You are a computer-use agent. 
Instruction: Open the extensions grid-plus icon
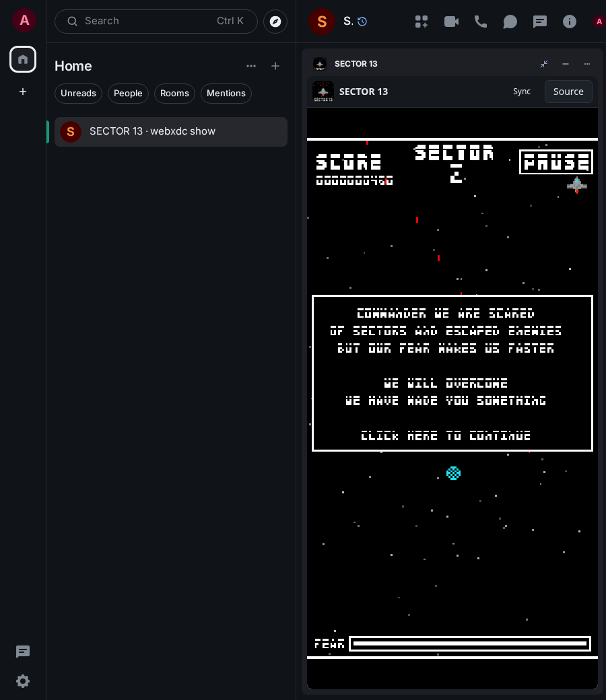(x=421, y=22)
